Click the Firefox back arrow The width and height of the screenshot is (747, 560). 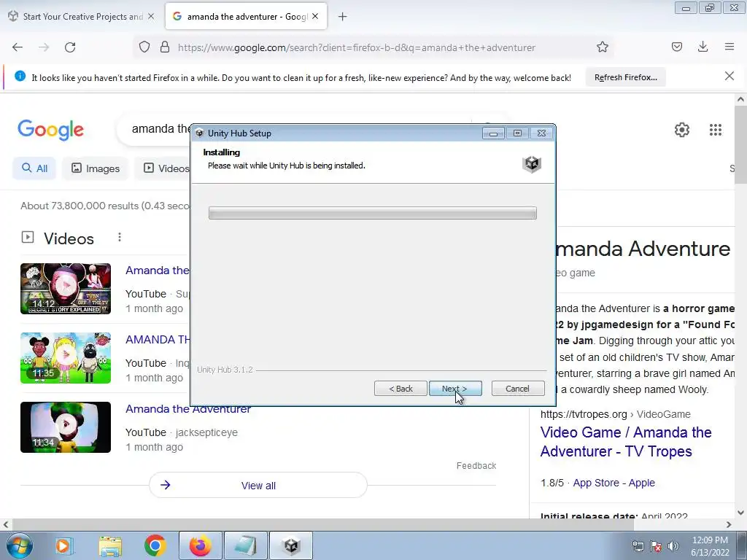point(18,47)
